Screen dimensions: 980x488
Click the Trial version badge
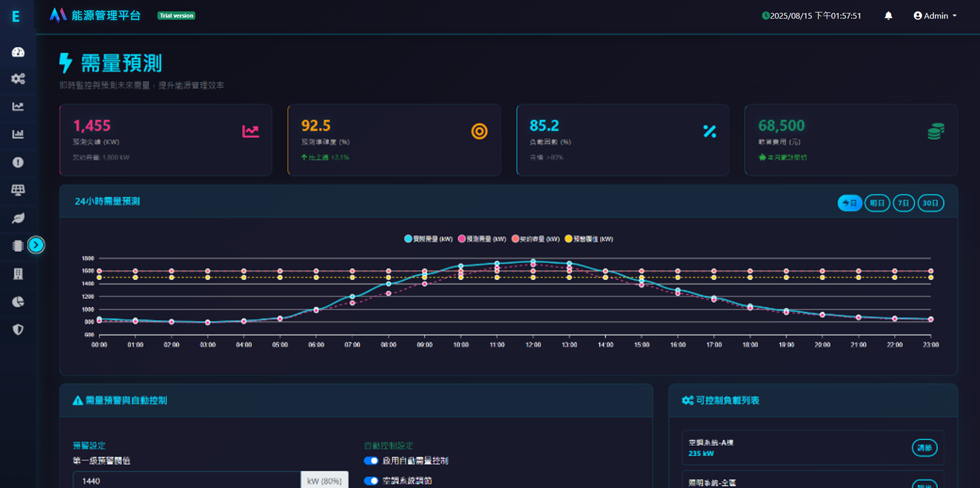tap(176, 16)
